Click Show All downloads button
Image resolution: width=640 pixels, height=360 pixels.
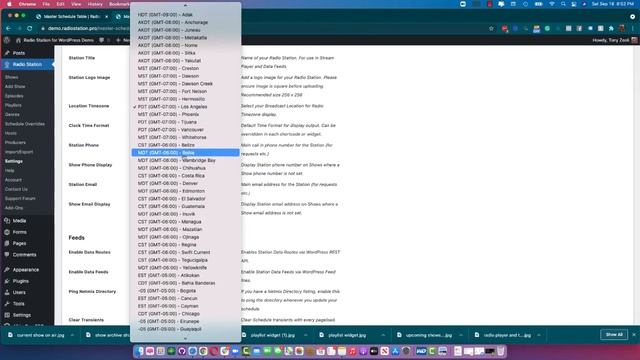[614, 335]
